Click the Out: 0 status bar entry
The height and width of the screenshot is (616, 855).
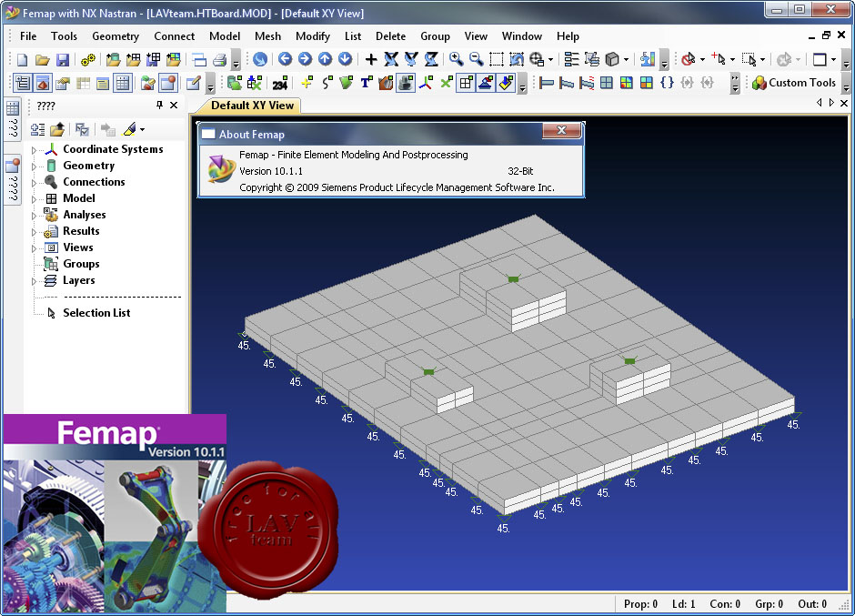click(x=812, y=604)
